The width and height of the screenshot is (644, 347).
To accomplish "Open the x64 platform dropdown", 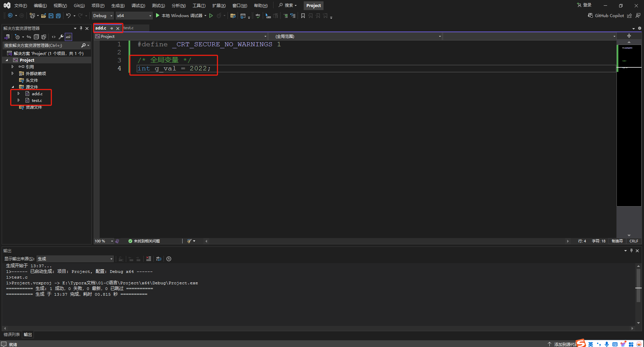I will [x=134, y=16].
